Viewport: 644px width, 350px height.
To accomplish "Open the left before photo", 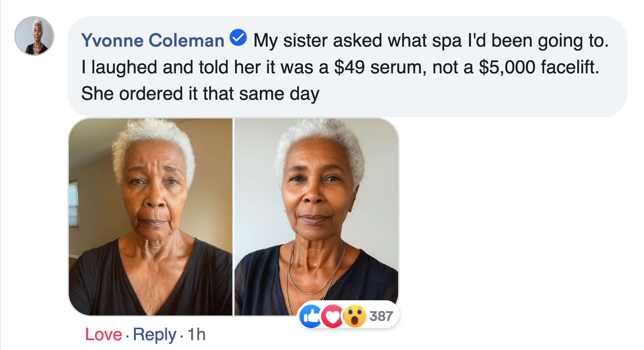I will point(151,217).
